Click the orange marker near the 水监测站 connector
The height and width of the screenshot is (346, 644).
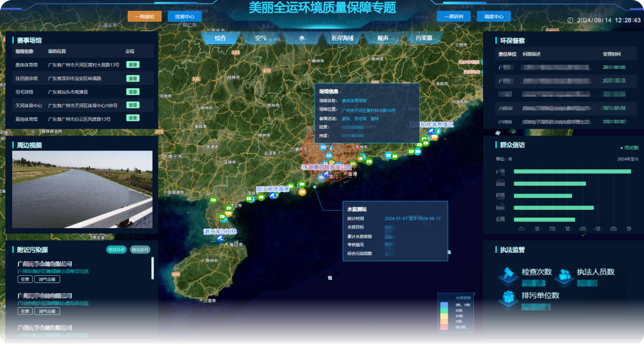point(302,192)
